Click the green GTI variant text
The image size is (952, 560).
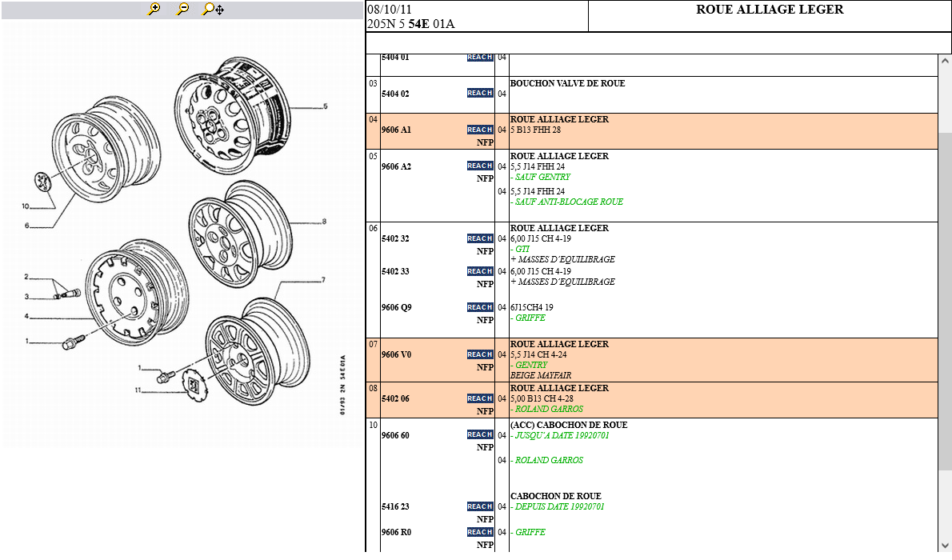(522, 249)
